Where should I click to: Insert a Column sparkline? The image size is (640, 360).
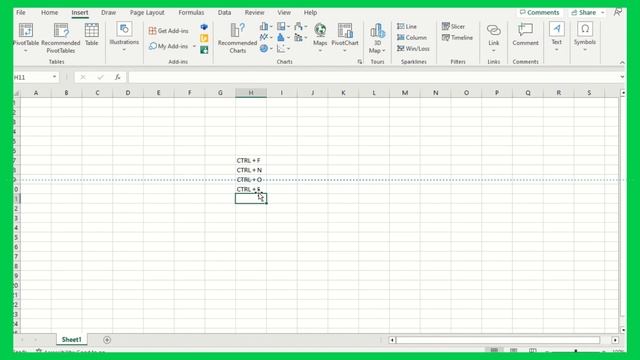tap(412, 37)
